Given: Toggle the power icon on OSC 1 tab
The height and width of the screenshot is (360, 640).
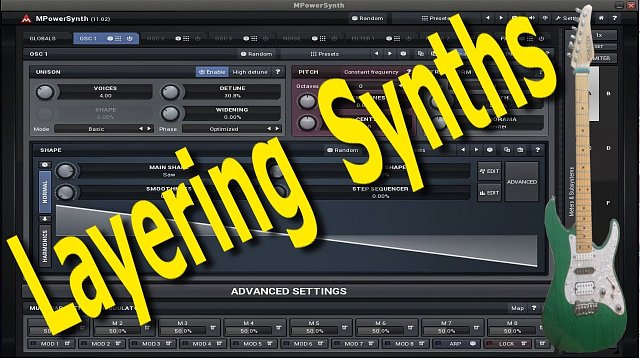Looking at the screenshot, I should 129,38.
